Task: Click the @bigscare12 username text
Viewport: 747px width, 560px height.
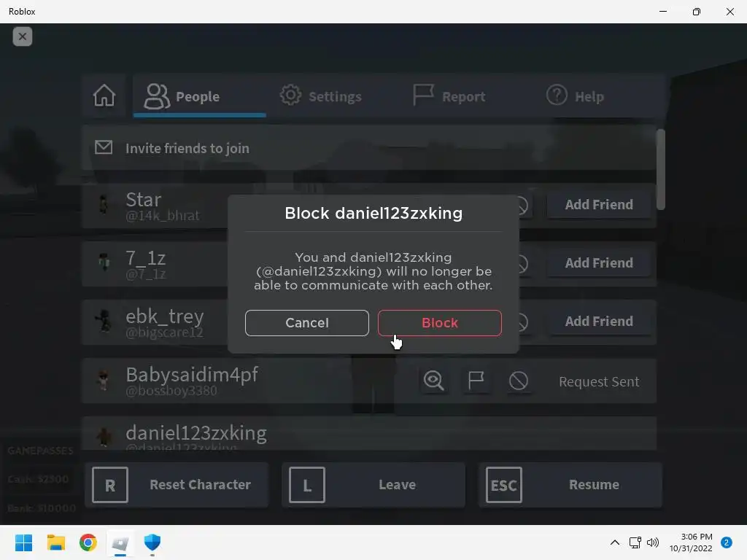Action: 164,332
